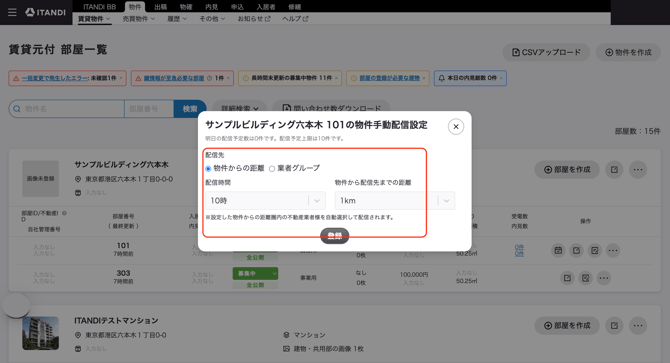Switch to the 申込 tab
Viewport: 670px width, 363px height.
(x=237, y=7)
